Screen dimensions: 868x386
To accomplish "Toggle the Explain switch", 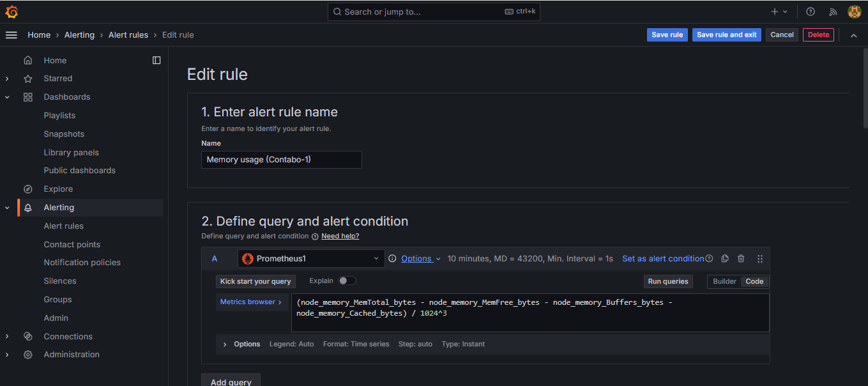I will [x=347, y=281].
